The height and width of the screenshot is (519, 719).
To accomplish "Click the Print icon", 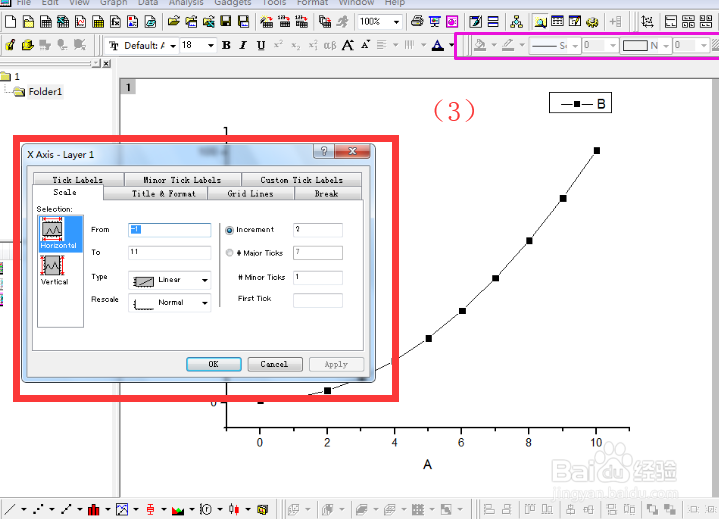I will click(x=417, y=21).
